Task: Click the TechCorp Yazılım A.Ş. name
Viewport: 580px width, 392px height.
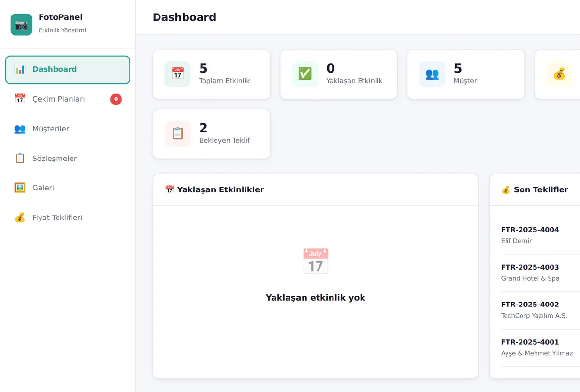Action: [534, 316]
